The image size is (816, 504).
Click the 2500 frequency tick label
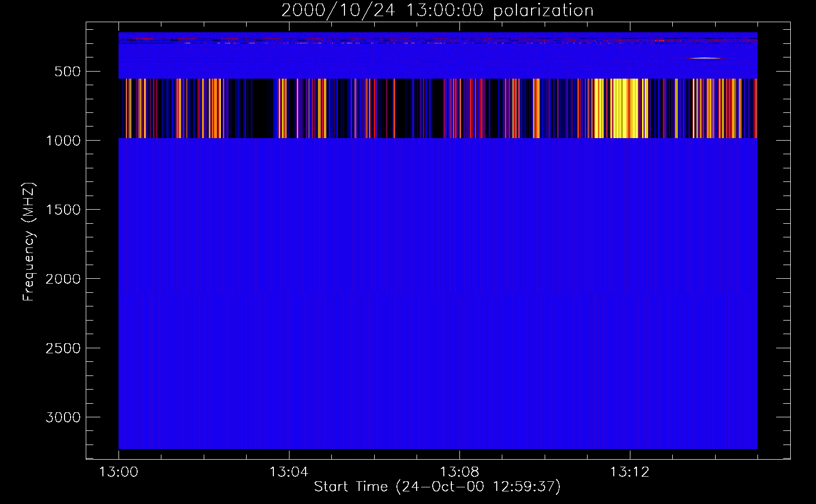[x=63, y=348]
